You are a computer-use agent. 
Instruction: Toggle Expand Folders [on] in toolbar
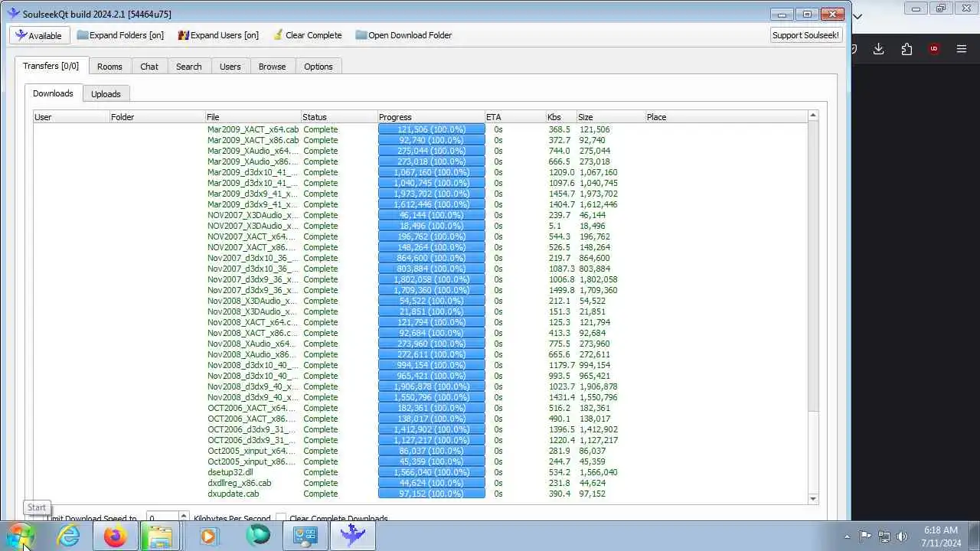pyautogui.click(x=120, y=35)
